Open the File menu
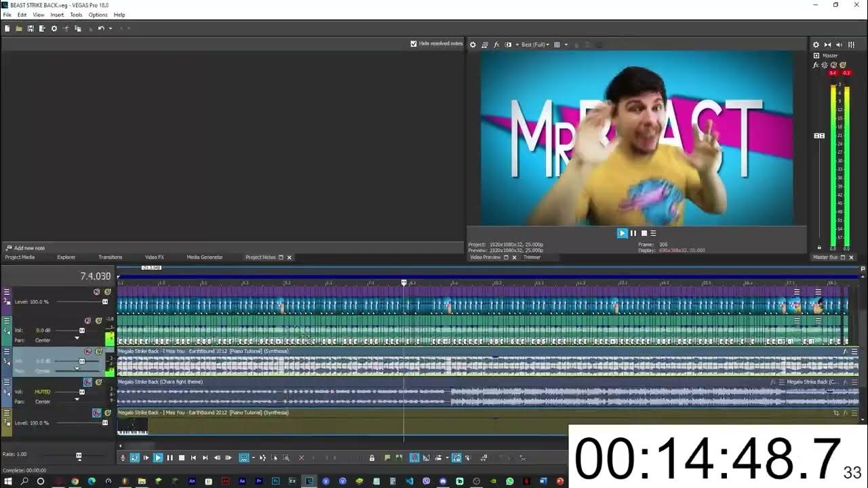 [7, 15]
